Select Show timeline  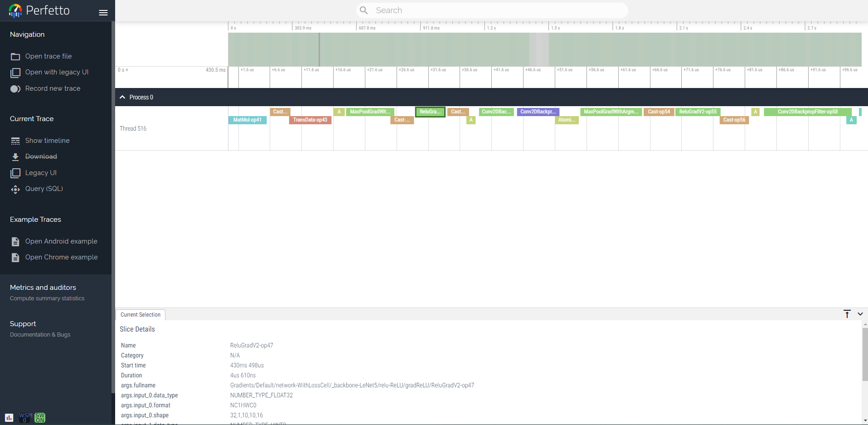(47, 141)
